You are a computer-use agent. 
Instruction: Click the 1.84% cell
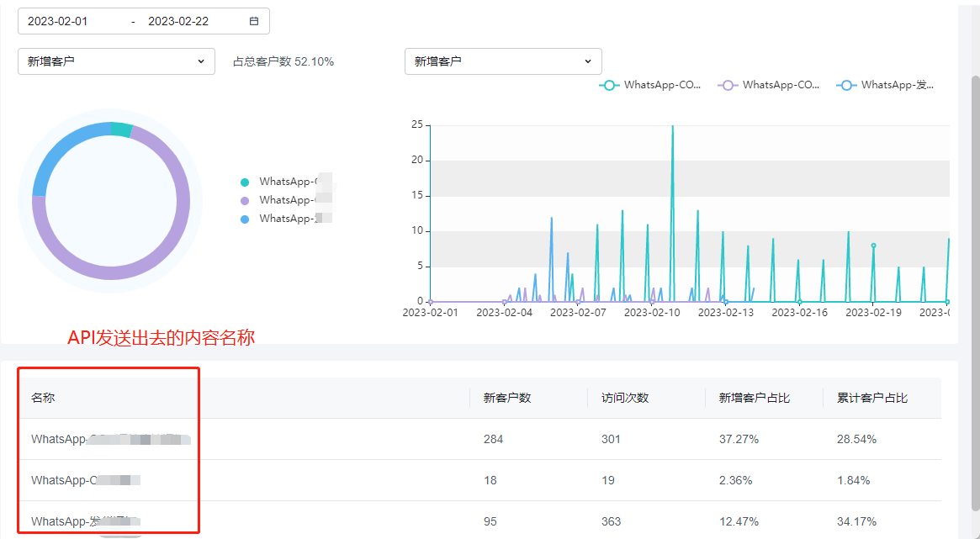(853, 480)
